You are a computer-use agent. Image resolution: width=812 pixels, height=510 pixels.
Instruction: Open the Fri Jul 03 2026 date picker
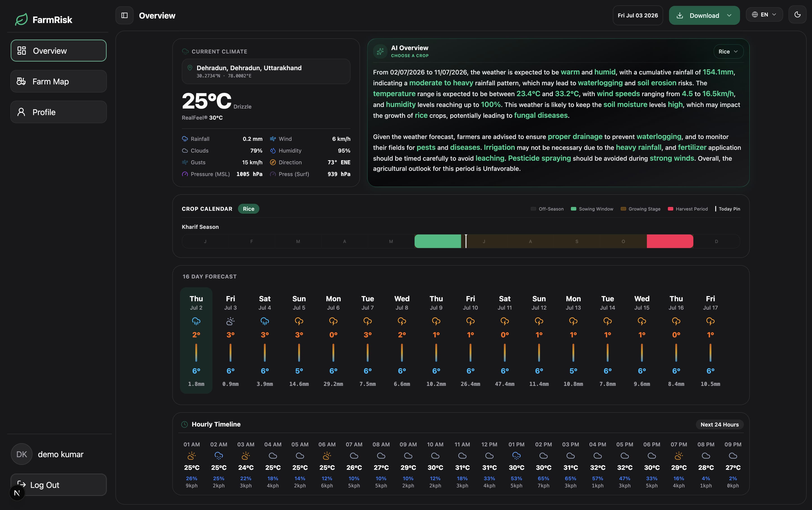(x=638, y=16)
